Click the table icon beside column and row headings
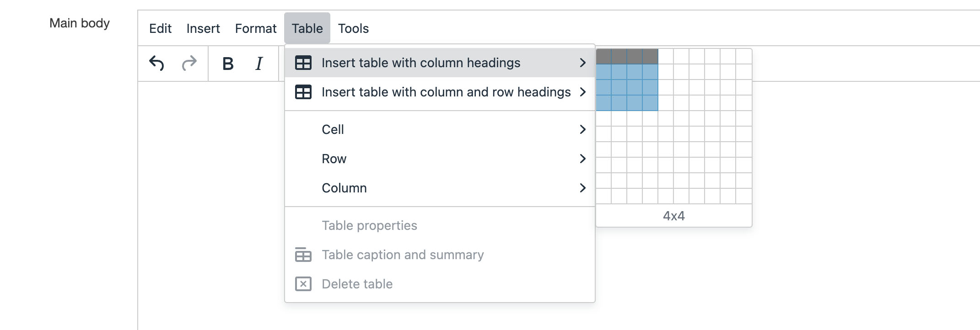Screen dimensions: 980x330 click(x=303, y=92)
